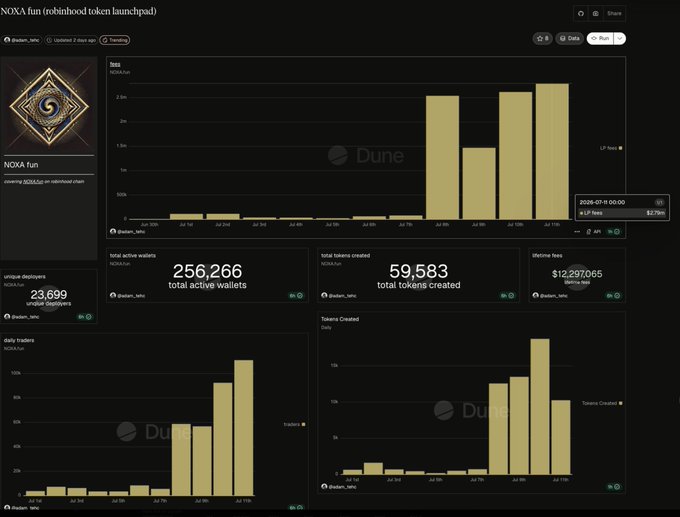The image size is (680, 517).
Task: Click the status badge on total active wallets
Action: (x=296, y=296)
